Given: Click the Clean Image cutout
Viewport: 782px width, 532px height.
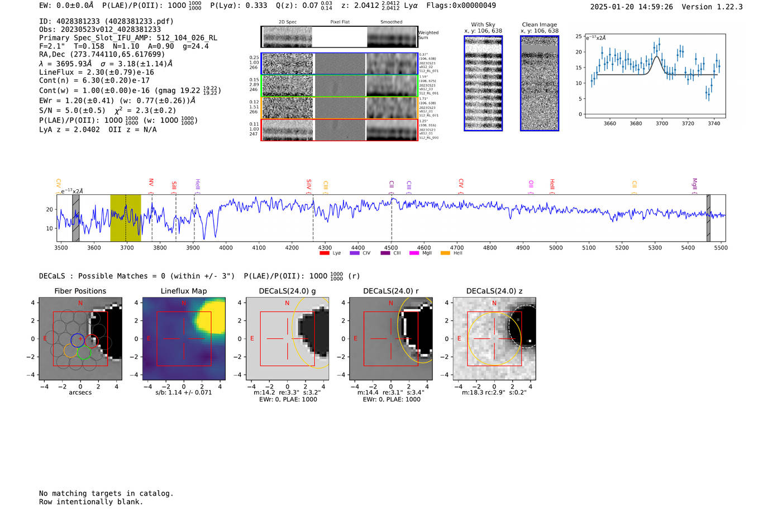Looking at the screenshot, I should pos(540,83).
